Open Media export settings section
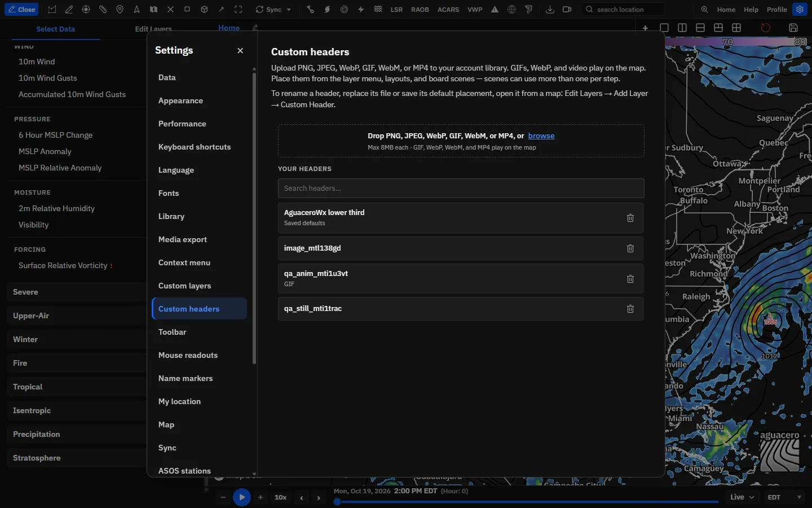The image size is (812, 508). tap(200, 239)
